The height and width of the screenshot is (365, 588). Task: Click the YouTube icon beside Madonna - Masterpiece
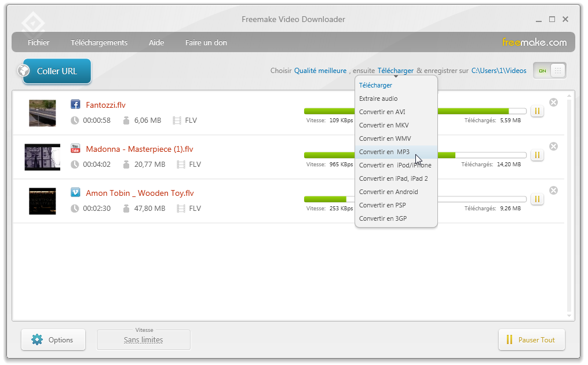tap(75, 148)
